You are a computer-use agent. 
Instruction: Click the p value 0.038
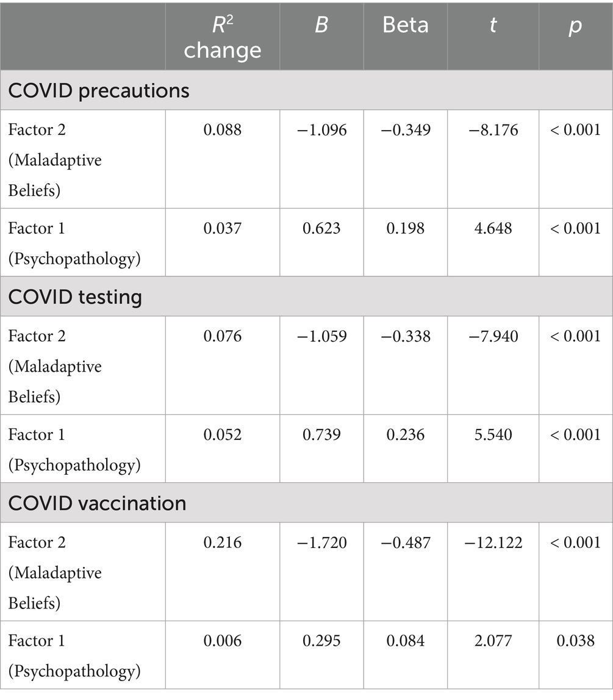tap(575, 641)
